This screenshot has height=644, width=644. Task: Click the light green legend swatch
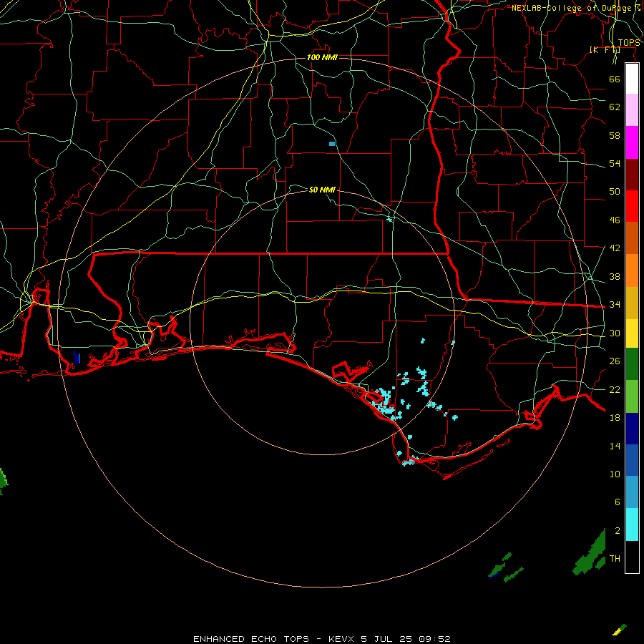coord(632,396)
